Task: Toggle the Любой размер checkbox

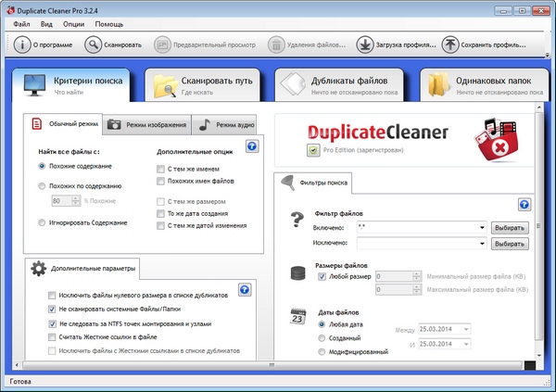Action: (x=321, y=275)
